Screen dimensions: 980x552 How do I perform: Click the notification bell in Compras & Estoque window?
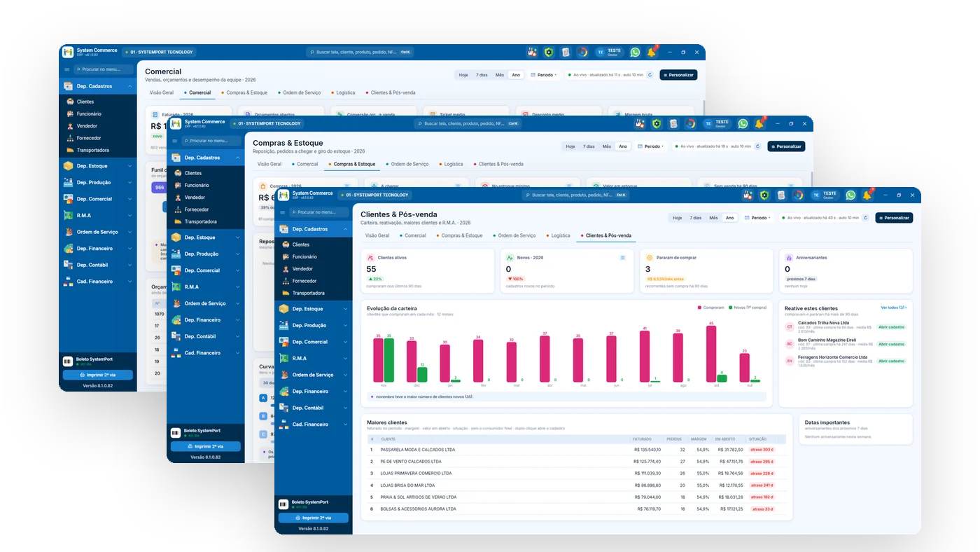pos(759,124)
